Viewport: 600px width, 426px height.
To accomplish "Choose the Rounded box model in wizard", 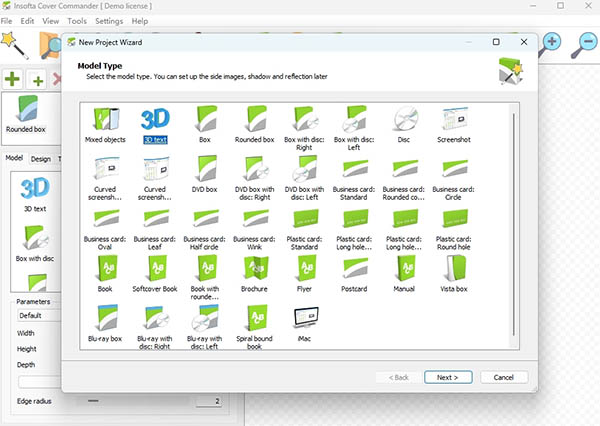I will (254, 124).
